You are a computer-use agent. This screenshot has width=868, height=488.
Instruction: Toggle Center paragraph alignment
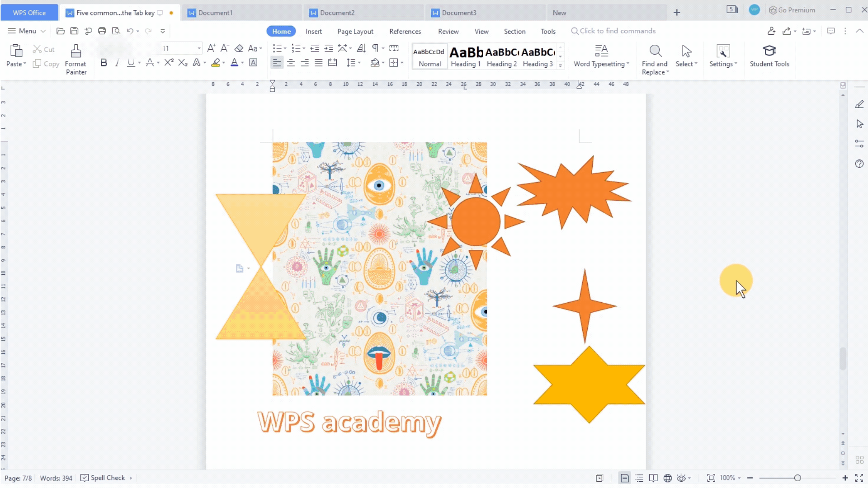tap(291, 63)
